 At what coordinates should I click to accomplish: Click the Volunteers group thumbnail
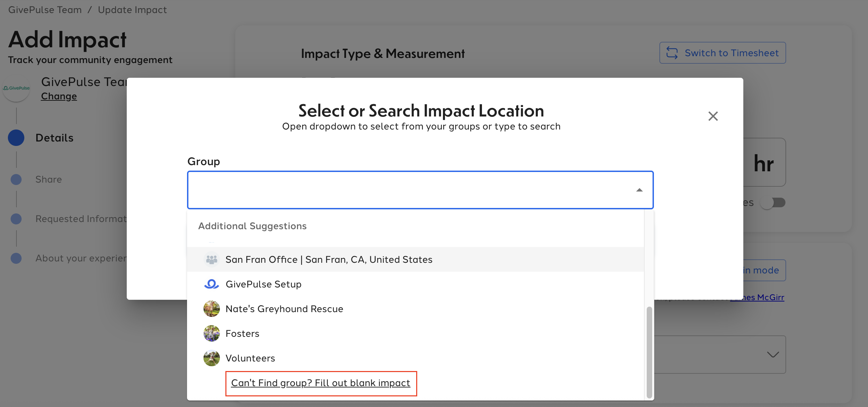point(212,358)
